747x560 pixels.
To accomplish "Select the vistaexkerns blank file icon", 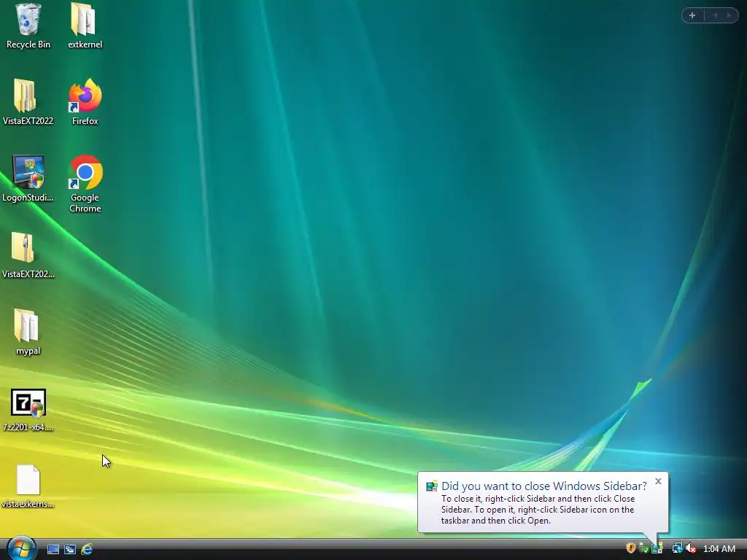I will pyautogui.click(x=28, y=480).
